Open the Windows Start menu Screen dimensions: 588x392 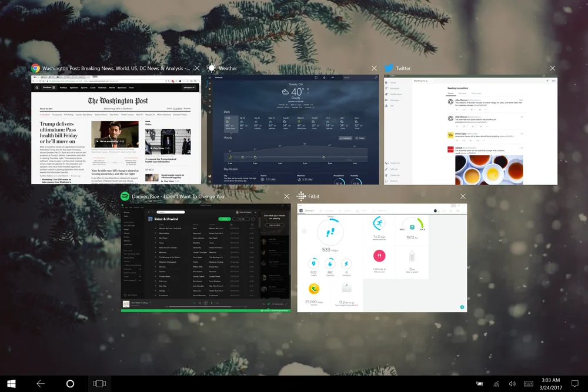coord(11,383)
